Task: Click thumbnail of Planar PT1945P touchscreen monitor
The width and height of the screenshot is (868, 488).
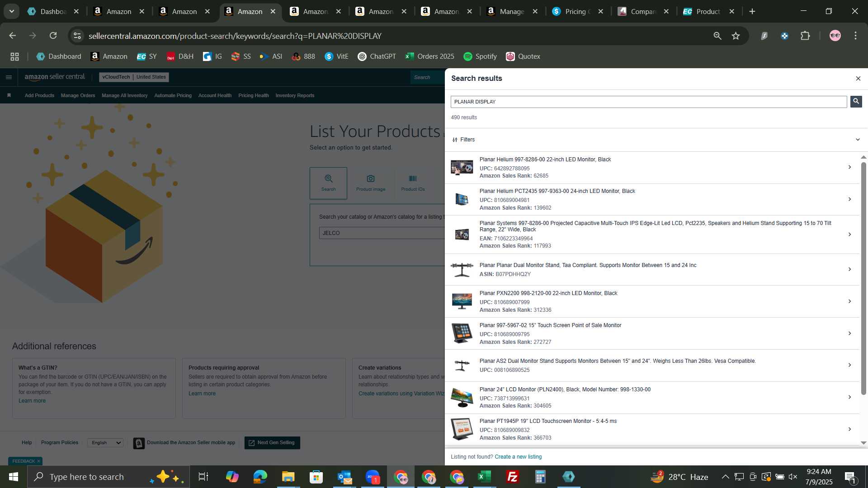Action: (x=462, y=429)
